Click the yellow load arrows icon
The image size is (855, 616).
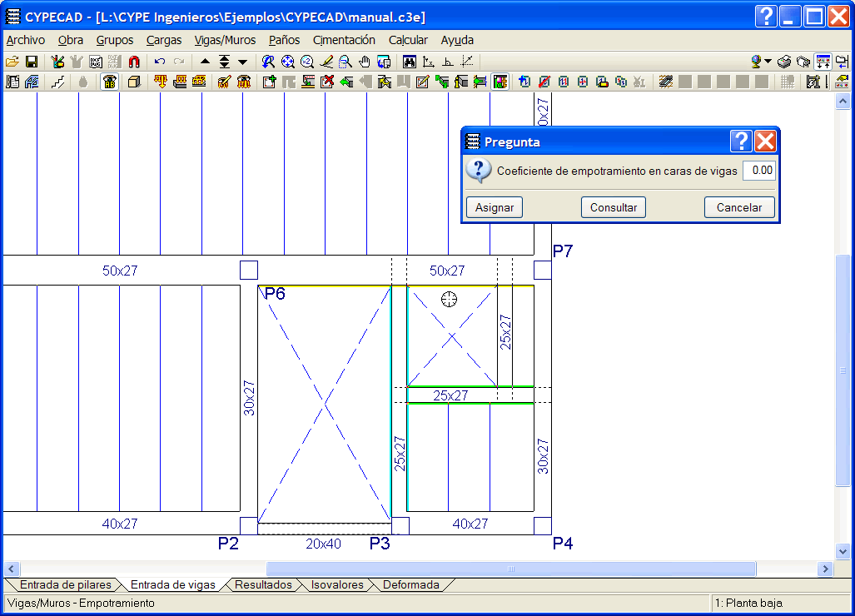point(160,82)
